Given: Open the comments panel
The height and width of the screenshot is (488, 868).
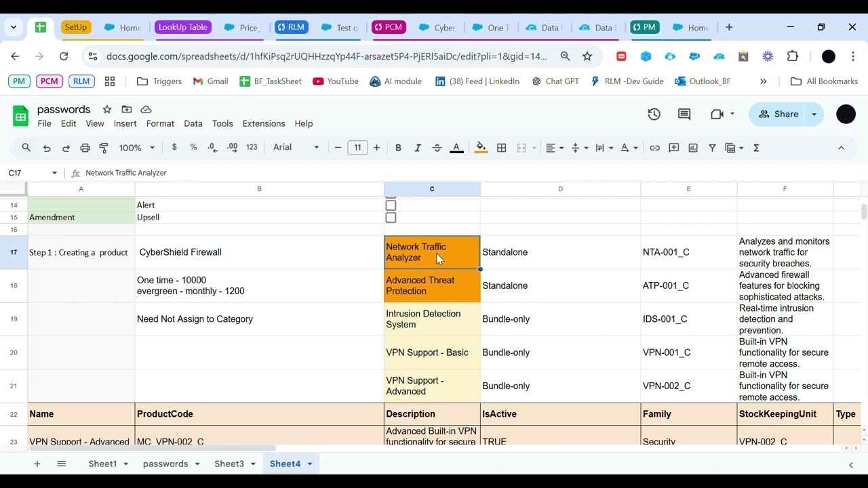Looking at the screenshot, I should point(684,115).
